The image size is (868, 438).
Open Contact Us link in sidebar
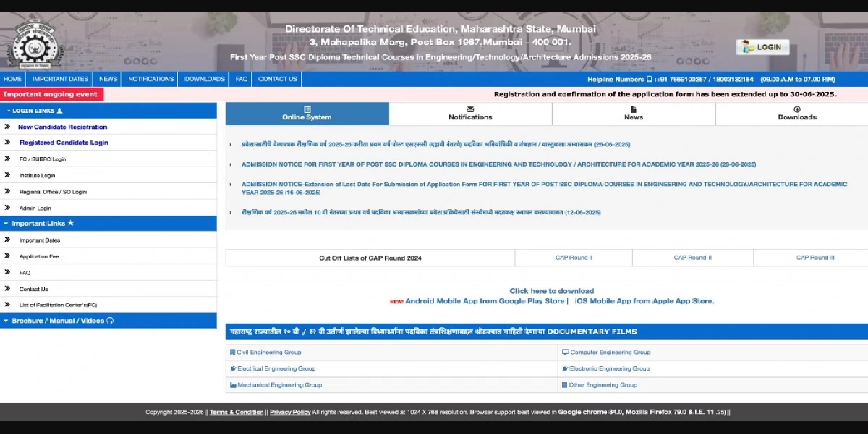[34, 289]
